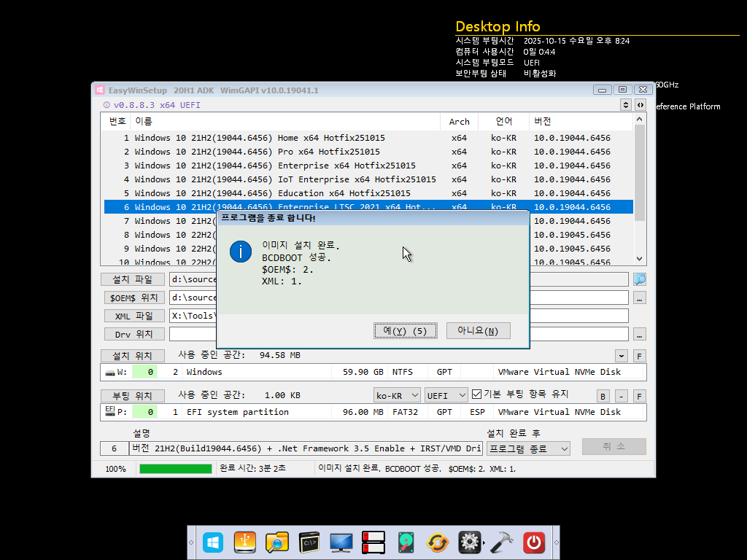The image size is (747, 560).
Task: Open the red stacked drives dock icon
Action: pos(373,542)
